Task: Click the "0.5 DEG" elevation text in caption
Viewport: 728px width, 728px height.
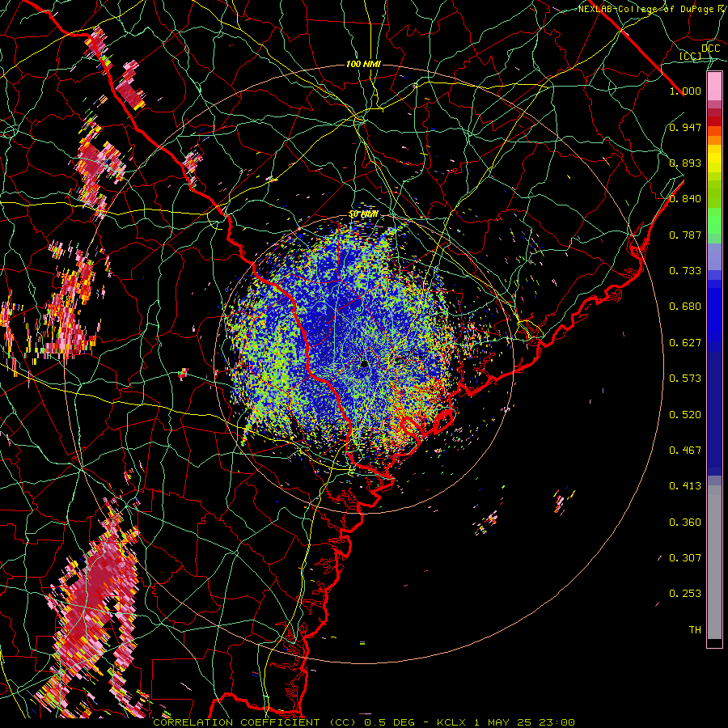Action: pos(390,722)
